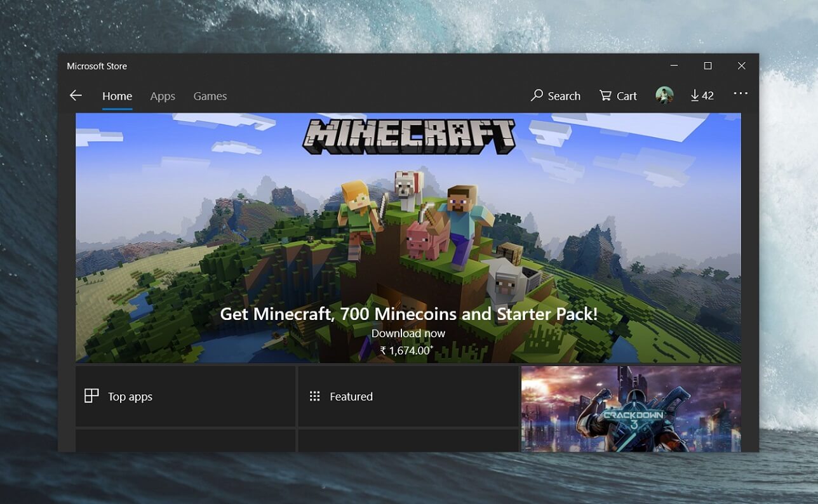818x504 pixels.
Task: Switch to the Apps tab
Action: [163, 96]
